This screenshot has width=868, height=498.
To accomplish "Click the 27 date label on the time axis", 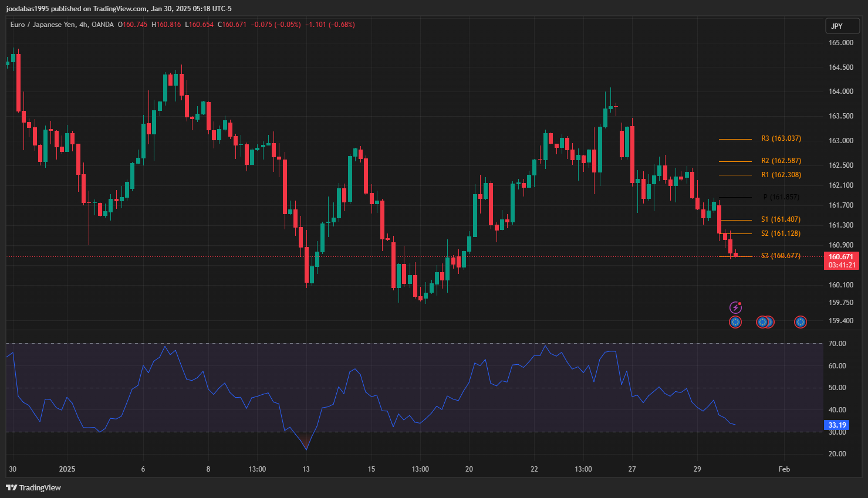I will pyautogui.click(x=632, y=469).
